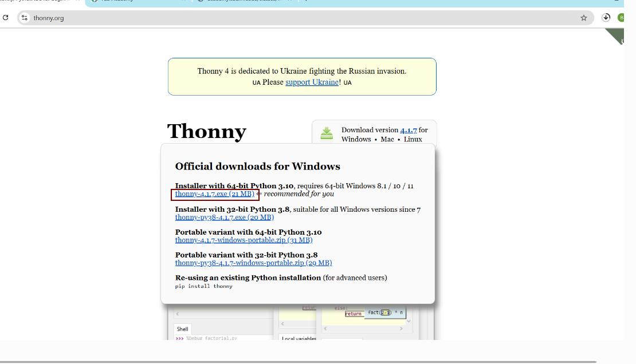Bookmark this page with the star icon

tap(584, 18)
